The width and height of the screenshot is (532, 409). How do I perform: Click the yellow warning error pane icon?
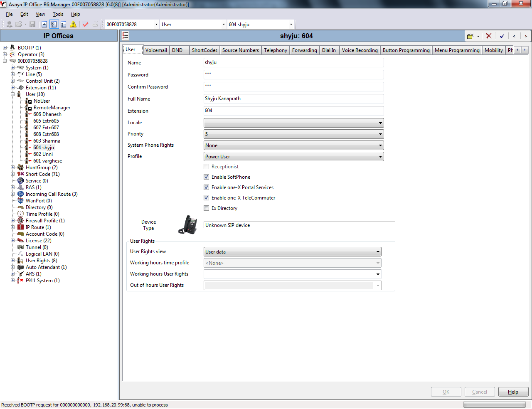click(x=73, y=25)
